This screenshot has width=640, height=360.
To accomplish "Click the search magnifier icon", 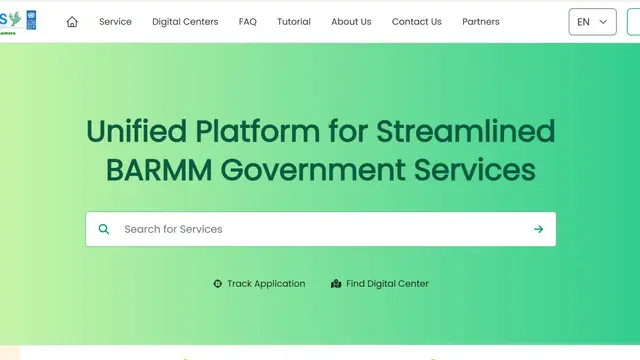I will click(x=104, y=229).
